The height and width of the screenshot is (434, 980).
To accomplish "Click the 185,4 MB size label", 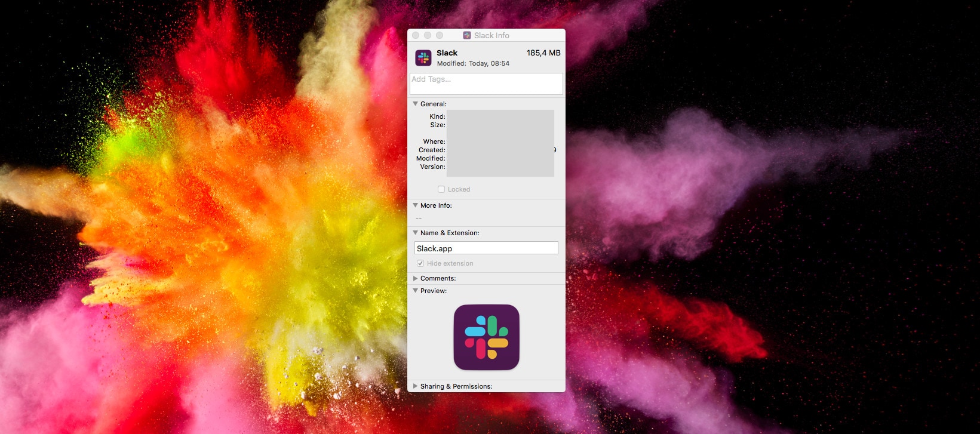I will [x=543, y=53].
